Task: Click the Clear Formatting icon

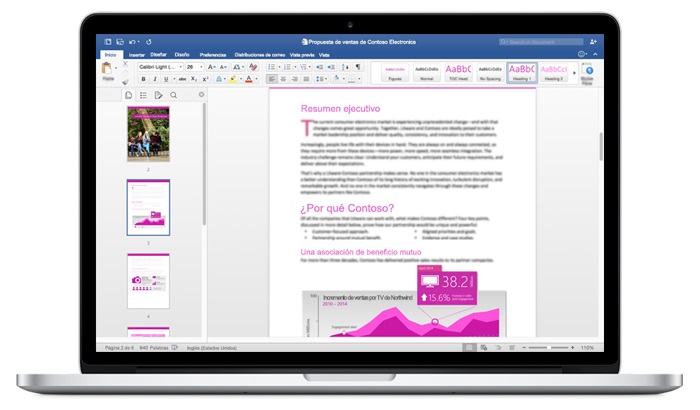Action: point(253,67)
